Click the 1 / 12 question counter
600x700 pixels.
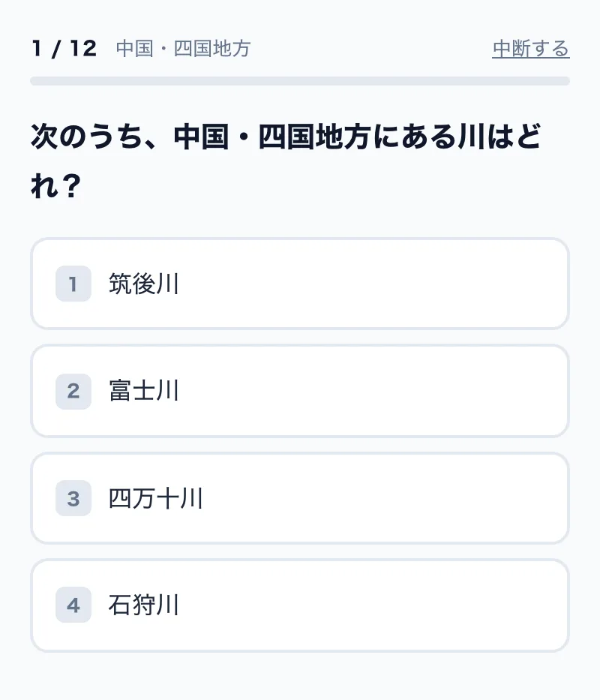64,48
